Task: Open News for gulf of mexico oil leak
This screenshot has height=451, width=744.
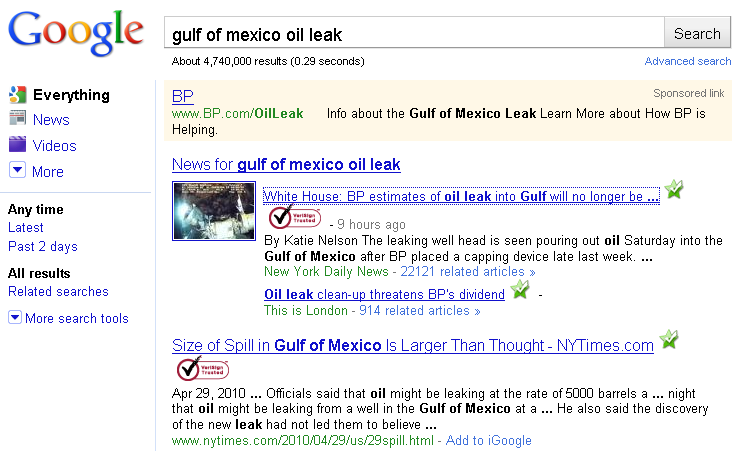Action: click(x=286, y=164)
